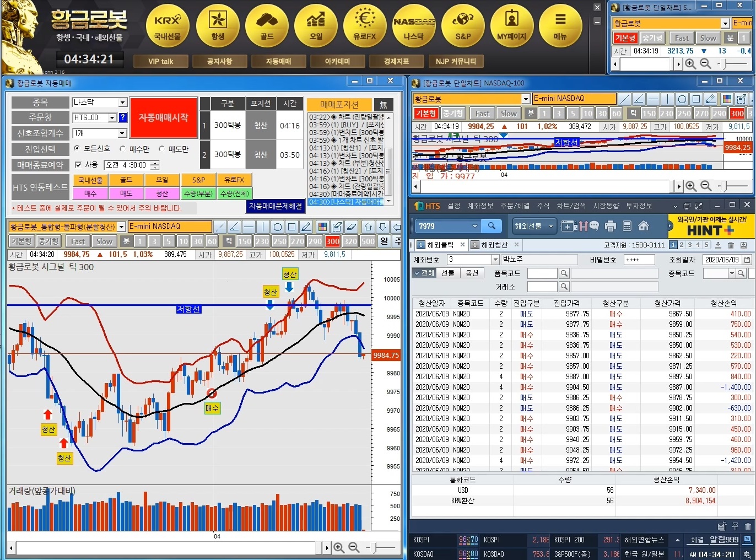
Task: Expand the HTS 7979 screen number dropdown
Action: (x=475, y=226)
